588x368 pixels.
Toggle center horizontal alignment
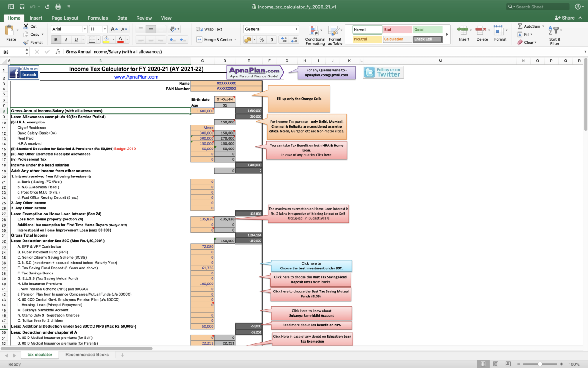tap(151, 39)
